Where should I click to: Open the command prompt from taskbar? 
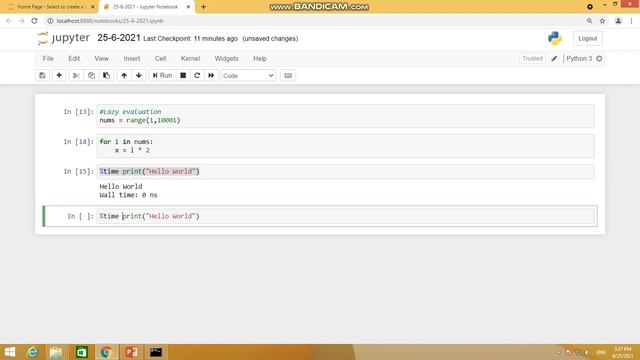pyautogui.click(x=156, y=352)
